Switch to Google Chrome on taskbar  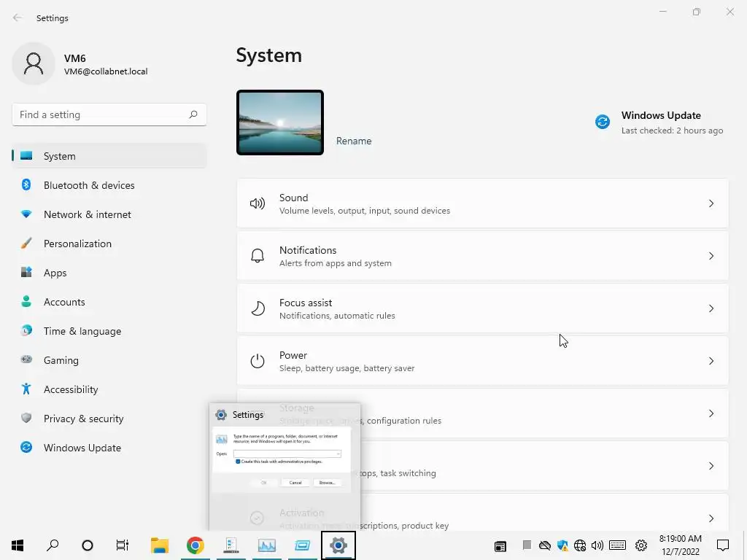tap(196, 545)
